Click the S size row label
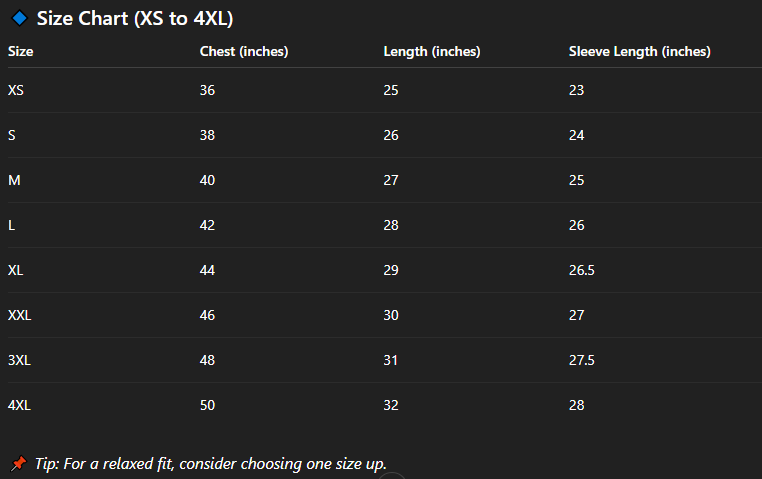 (x=12, y=135)
